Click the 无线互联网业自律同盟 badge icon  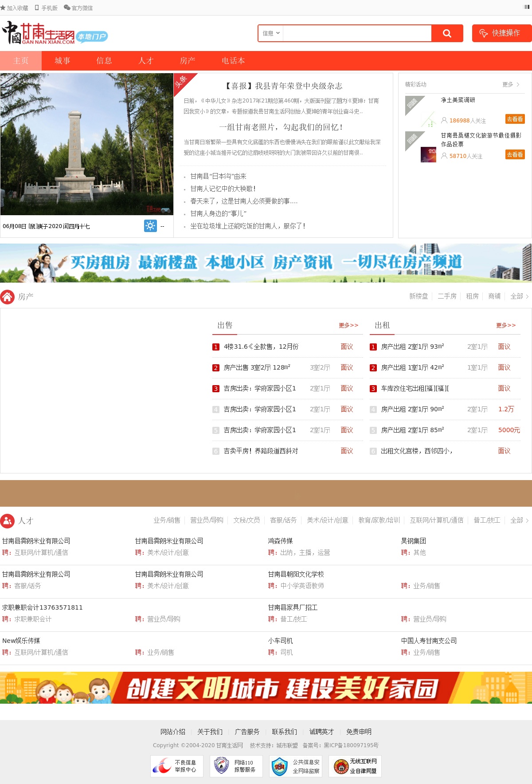click(x=355, y=766)
